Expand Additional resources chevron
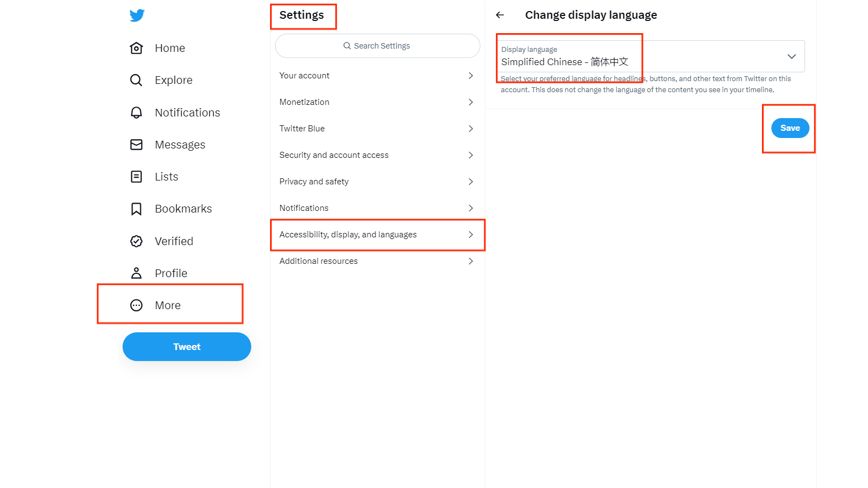Screen dimensions: 868x488 [x=471, y=261]
